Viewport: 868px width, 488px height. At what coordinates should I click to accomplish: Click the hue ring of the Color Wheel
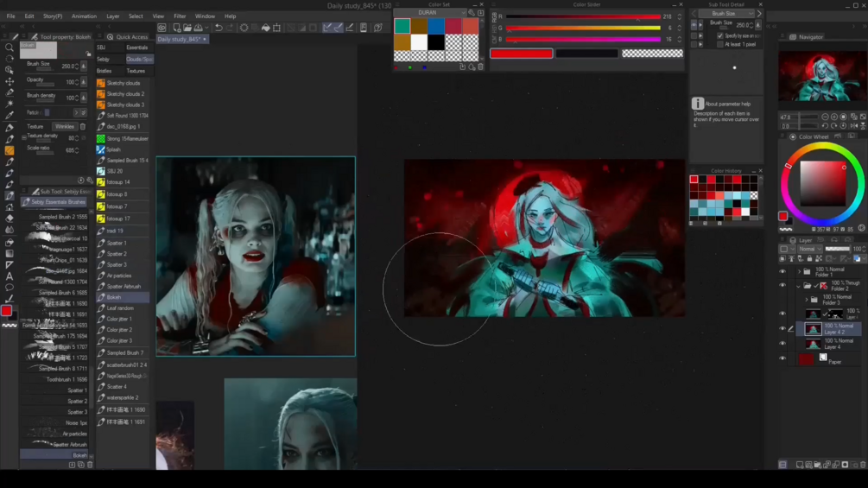click(822, 147)
